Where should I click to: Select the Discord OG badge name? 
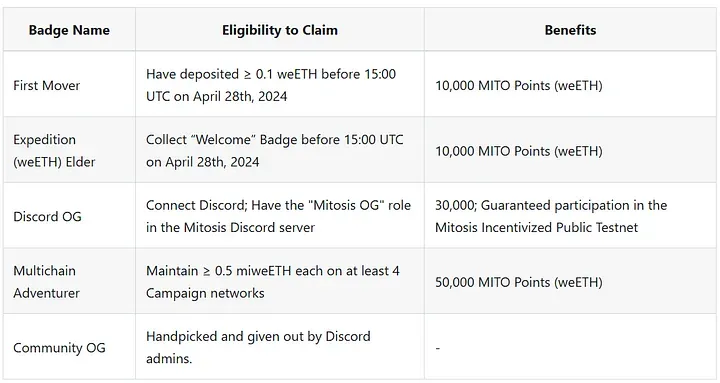coord(47,216)
